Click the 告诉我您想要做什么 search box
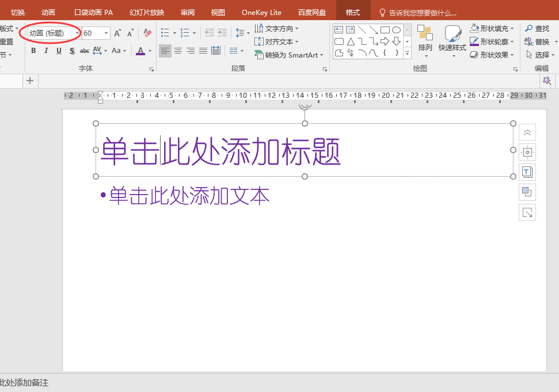The height and width of the screenshot is (392, 559). 418,13
